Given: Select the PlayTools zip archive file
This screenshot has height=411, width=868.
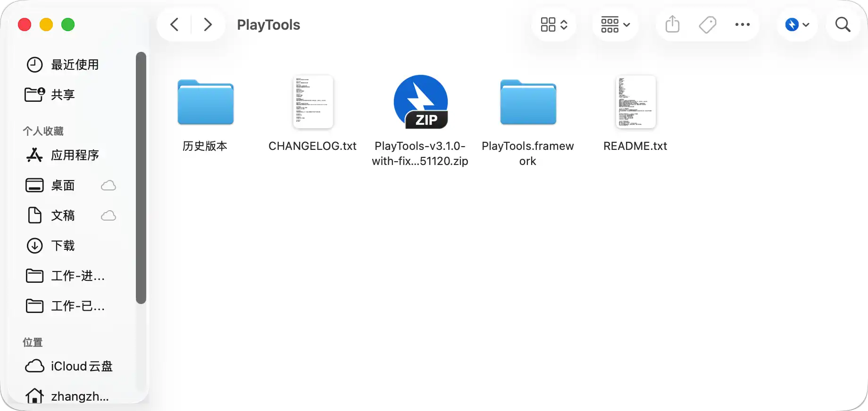Looking at the screenshot, I should click(420, 102).
